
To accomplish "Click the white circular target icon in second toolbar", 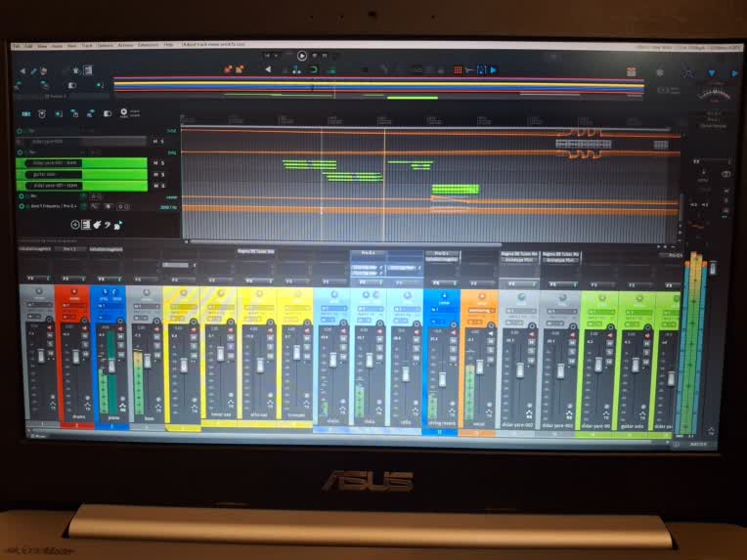I will 124,112.
